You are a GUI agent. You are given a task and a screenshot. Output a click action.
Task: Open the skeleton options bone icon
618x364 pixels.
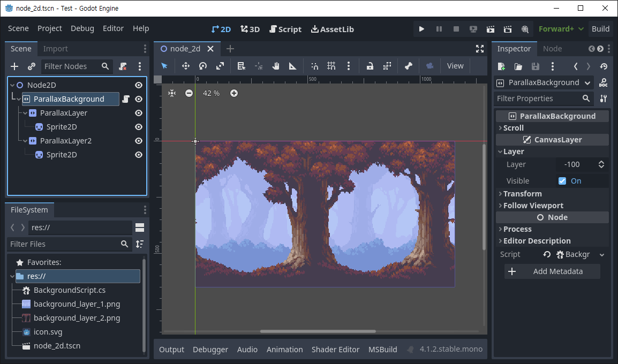point(408,66)
